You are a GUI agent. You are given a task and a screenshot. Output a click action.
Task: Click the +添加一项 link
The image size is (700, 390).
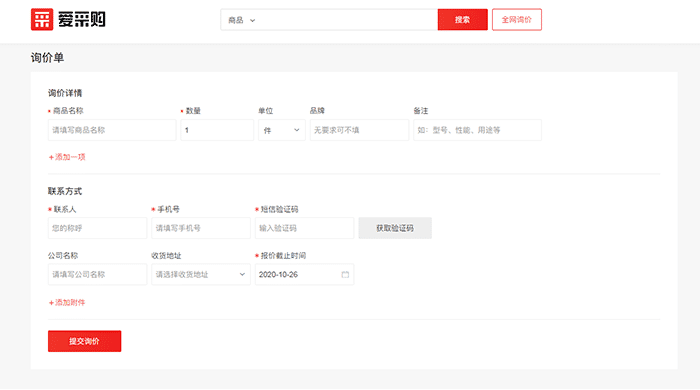[67, 157]
